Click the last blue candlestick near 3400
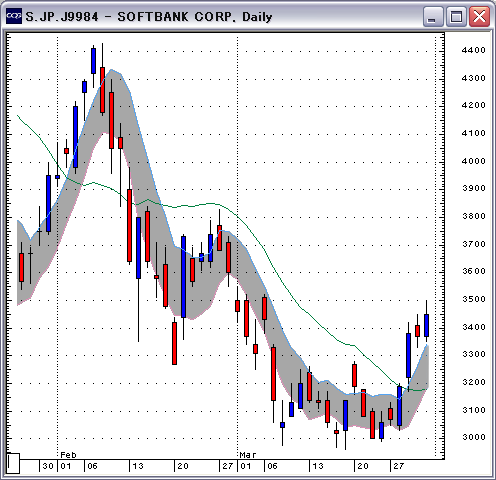This screenshot has width=496, height=480. (x=426, y=325)
